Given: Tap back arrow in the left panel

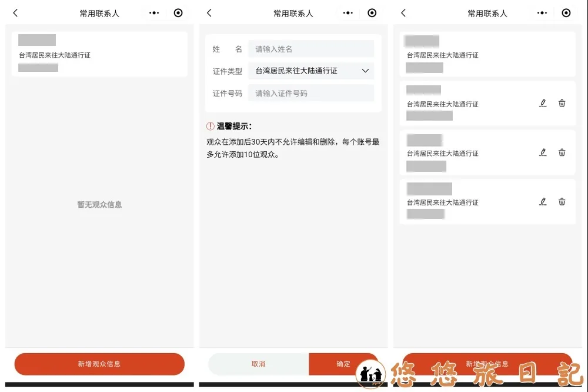Looking at the screenshot, I should (x=15, y=13).
